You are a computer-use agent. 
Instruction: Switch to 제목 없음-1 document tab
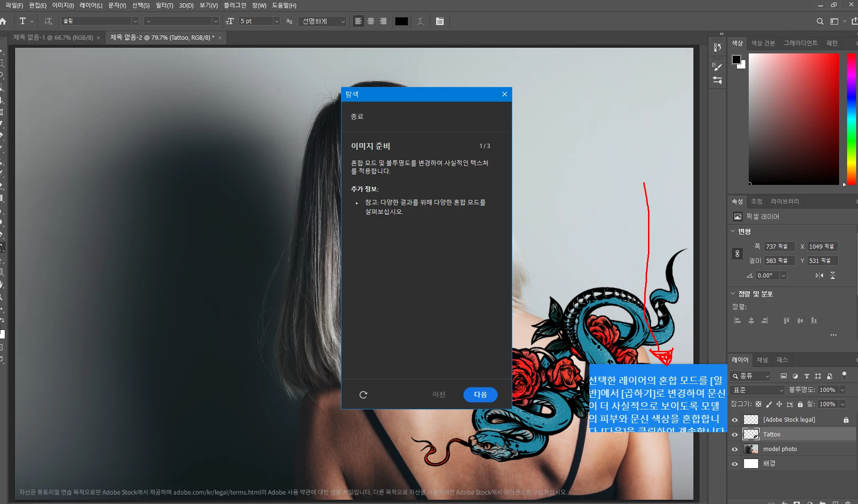coord(53,37)
